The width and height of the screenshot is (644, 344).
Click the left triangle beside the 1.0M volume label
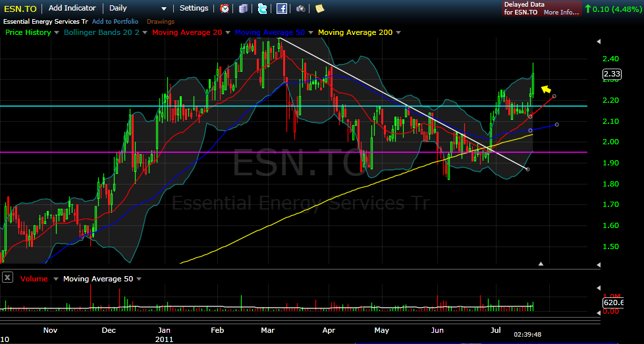[x=599, y=289]
